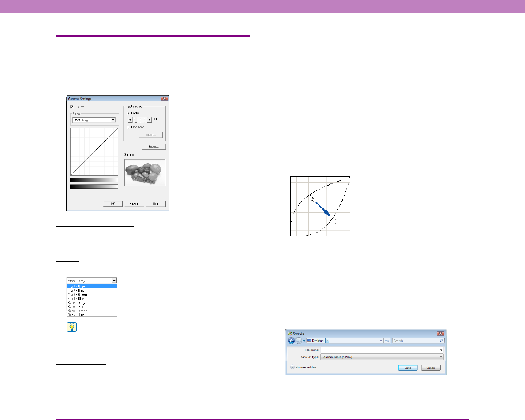Click Cancel in Save As dialog
525x420 pixels.
[x=431, y=368]
